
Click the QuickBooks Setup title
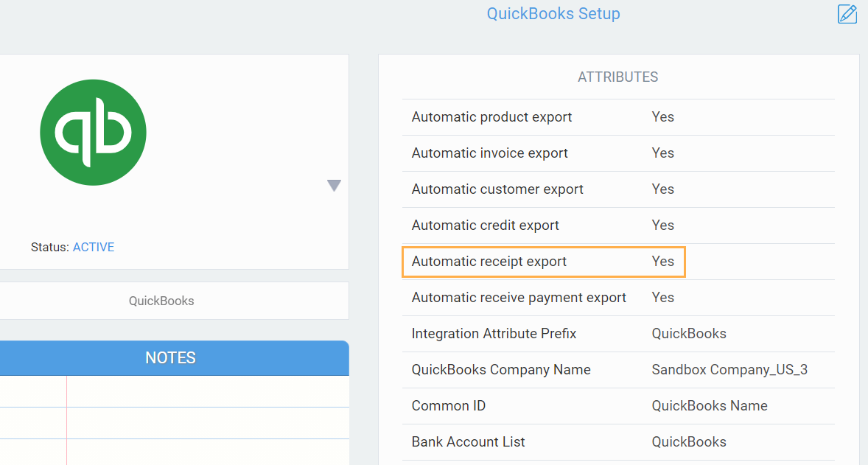[x=553, y=14]
